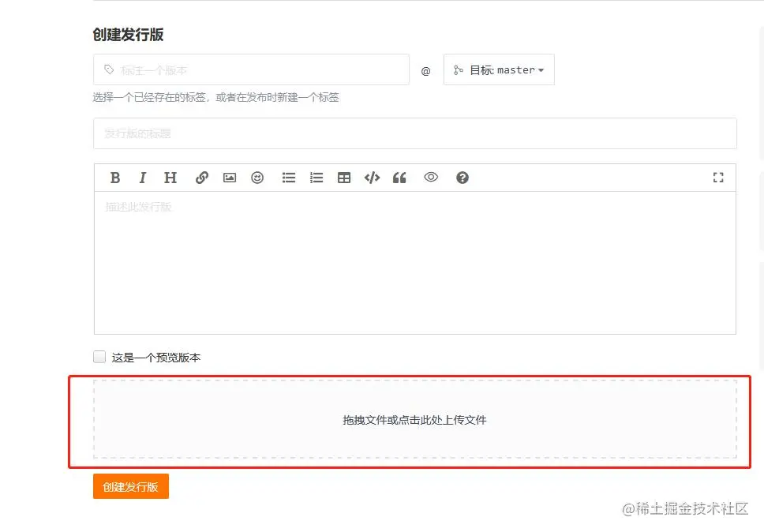Open the markdown help
Screen dimensions: 764x532
[463, 178]
